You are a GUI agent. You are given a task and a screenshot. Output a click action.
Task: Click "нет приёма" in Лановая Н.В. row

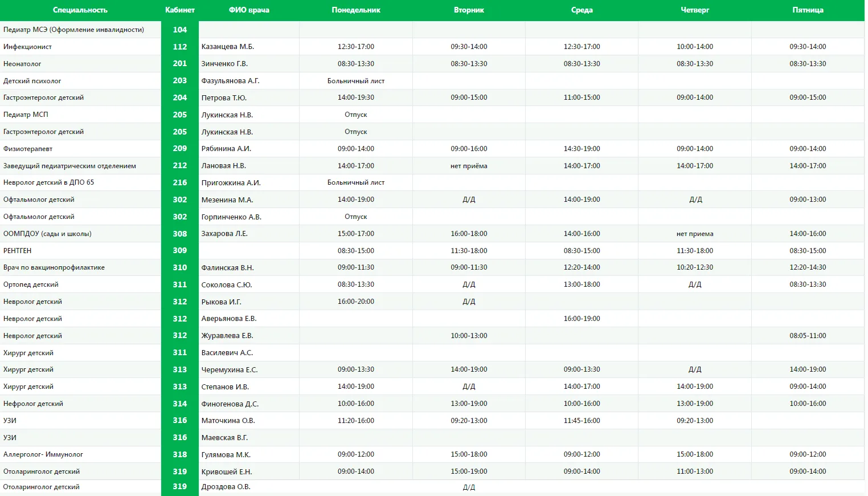click(469, 166)
